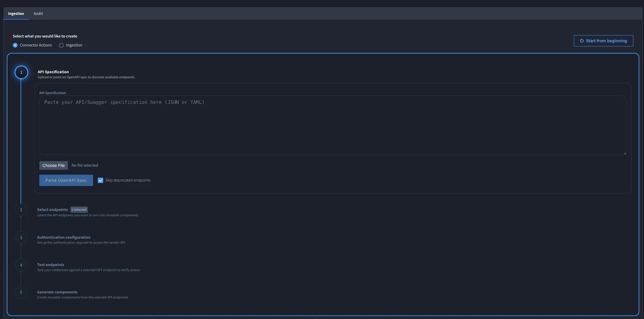Click 'Set up the authentication required' description text
644x319 pixels.
(x=81, y=243)
